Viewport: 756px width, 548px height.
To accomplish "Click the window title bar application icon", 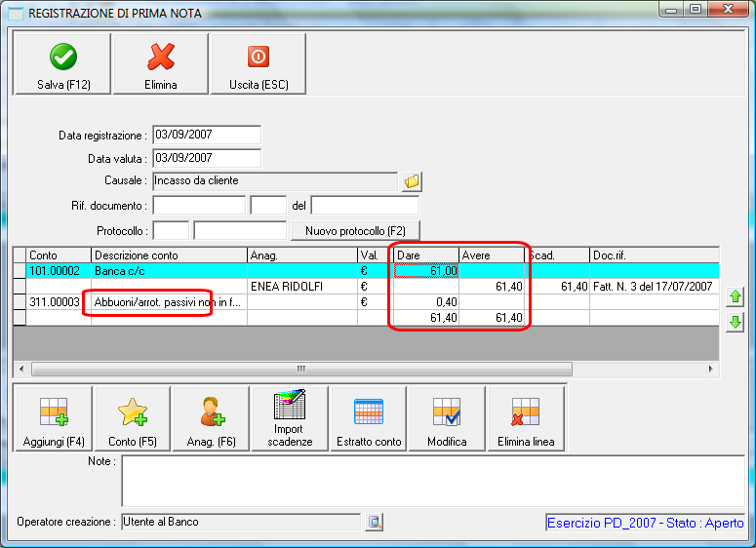I will tap(16, 14).
